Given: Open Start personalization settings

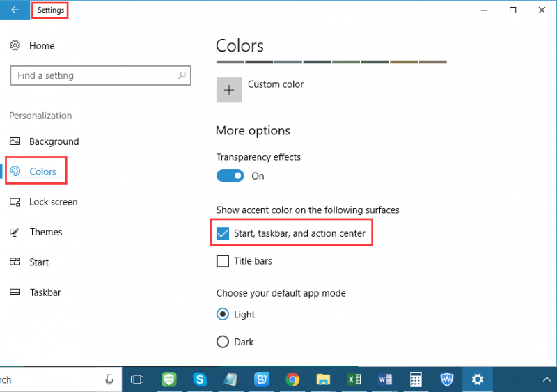Looking at the screenshot, I should click(x=29, y=262).
